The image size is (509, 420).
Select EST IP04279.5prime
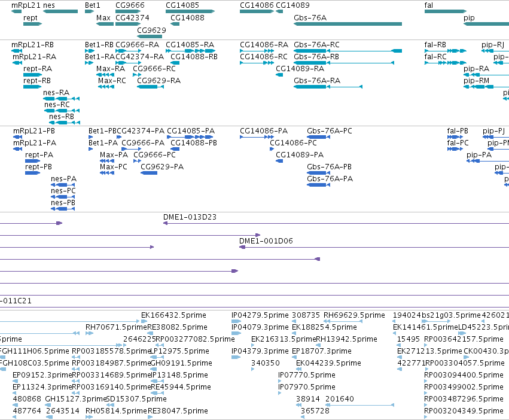[x=260, y=315]
